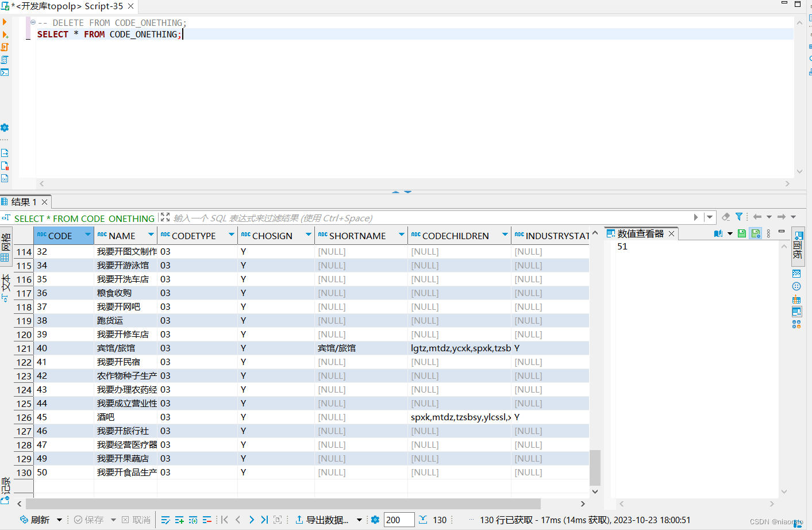Open forward history dropdown arrow

793,217
